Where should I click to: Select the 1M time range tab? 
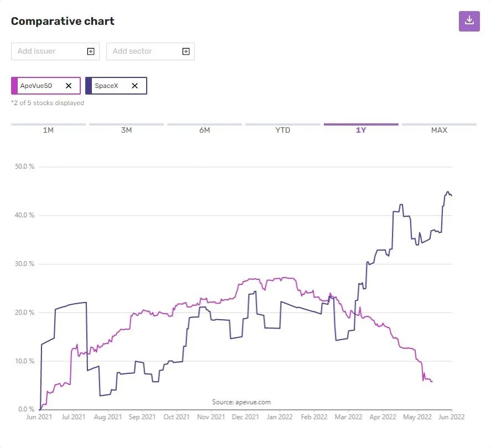(48, 130)
